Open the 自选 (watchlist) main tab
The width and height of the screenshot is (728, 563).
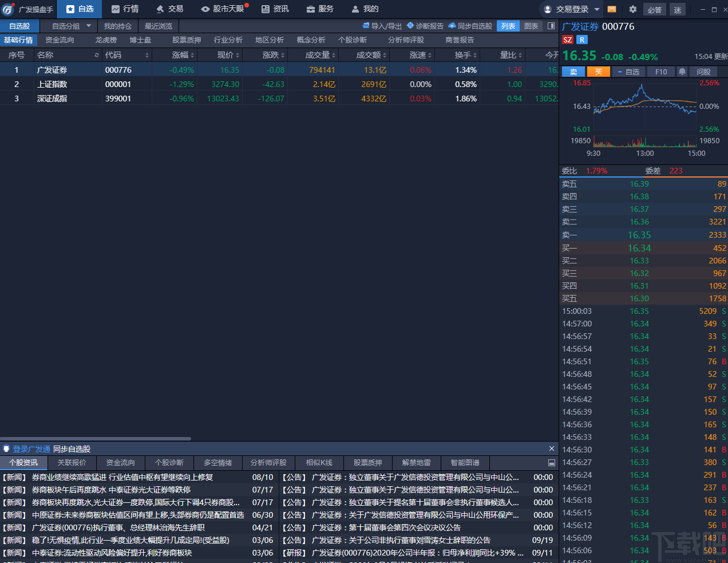pos(80,9)
